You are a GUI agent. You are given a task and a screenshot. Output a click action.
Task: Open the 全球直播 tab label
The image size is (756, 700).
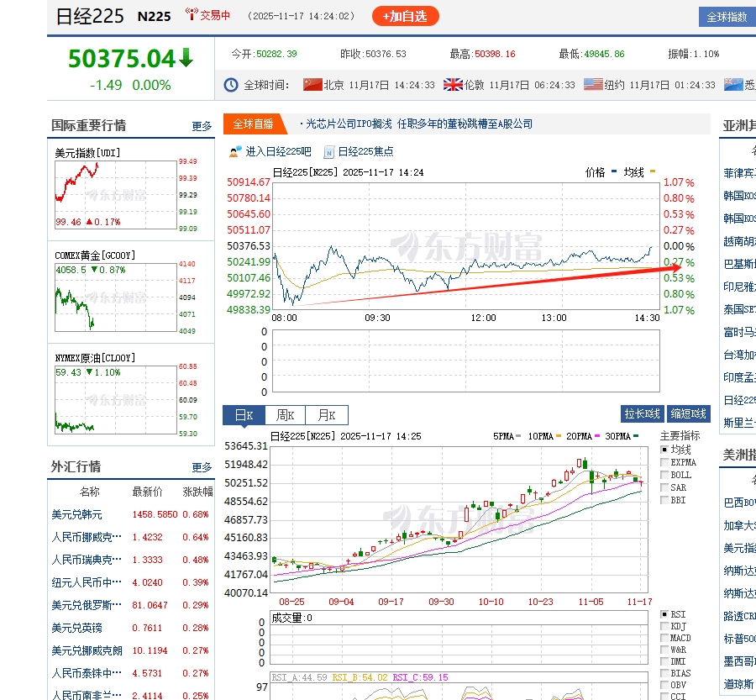click(x=253, y=124)
